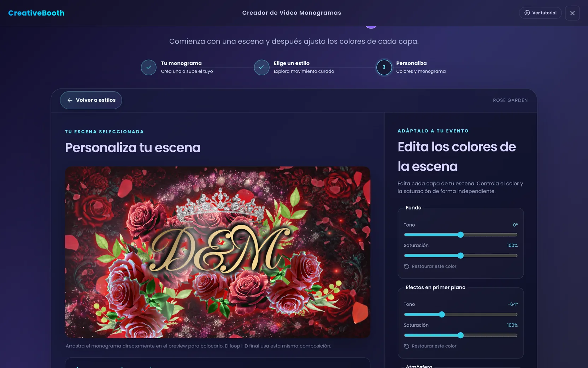Click the left arrow icon in Volver a estilos
This screenshot has height=368, width=588.
(x=70, y=100)
